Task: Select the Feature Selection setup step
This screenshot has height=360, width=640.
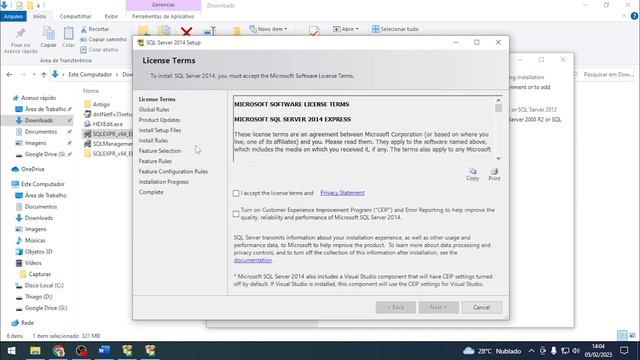Action: (160, 151)
